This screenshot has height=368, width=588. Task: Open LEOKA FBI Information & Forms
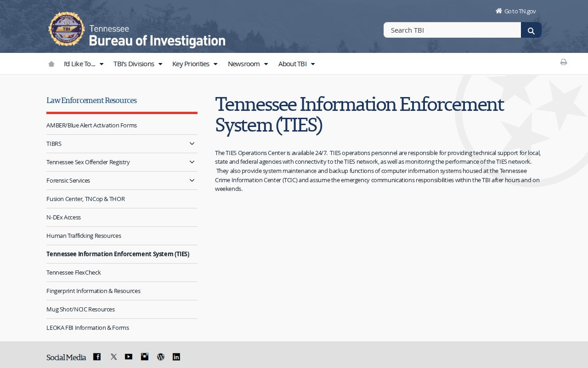click(88, 328)
